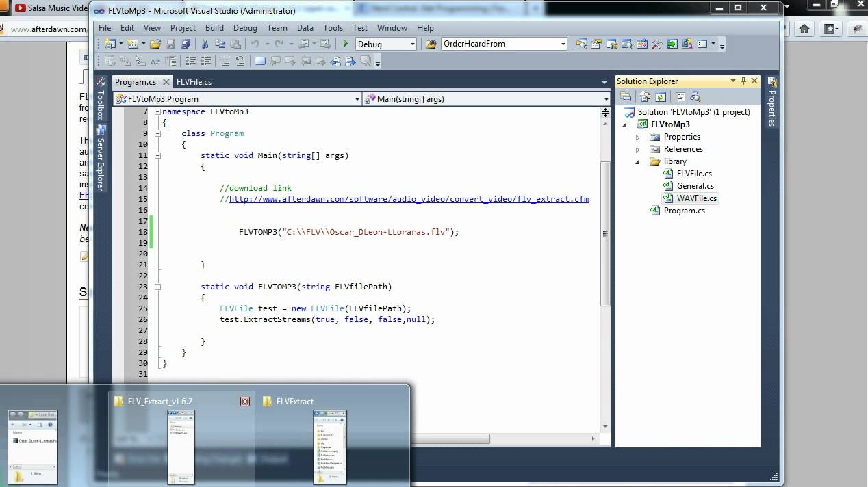Switch to the FLVFile.cs tab
Viewport: 868px width, 487px height.
pyautogui.click(x=194, y=82)
